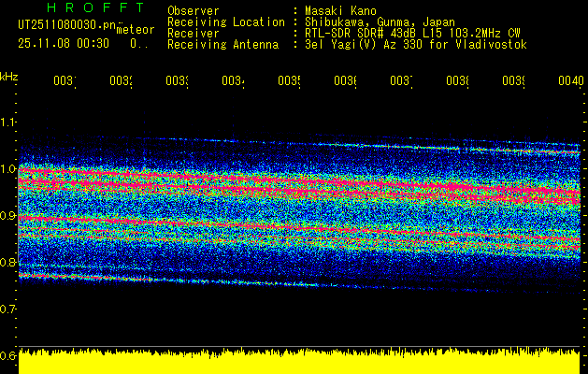The image size is (588, 374).
Task: Click the Receiver label
Action: [x=194, y=34]
